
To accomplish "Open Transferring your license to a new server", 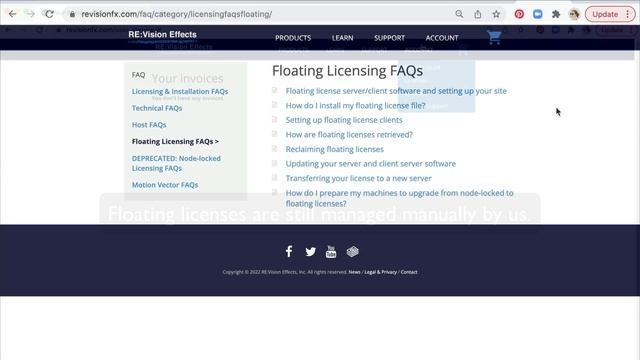I will 358,178.
